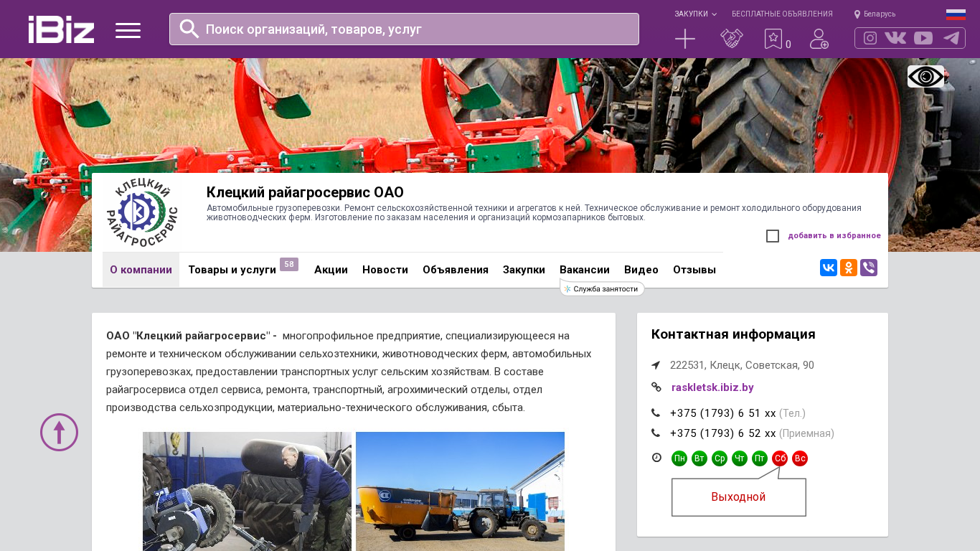This screenshot has width=980, height=551.
Task: Share via Odnoklassniki icon
Action: pyautogui.click(x=849, y=268)
